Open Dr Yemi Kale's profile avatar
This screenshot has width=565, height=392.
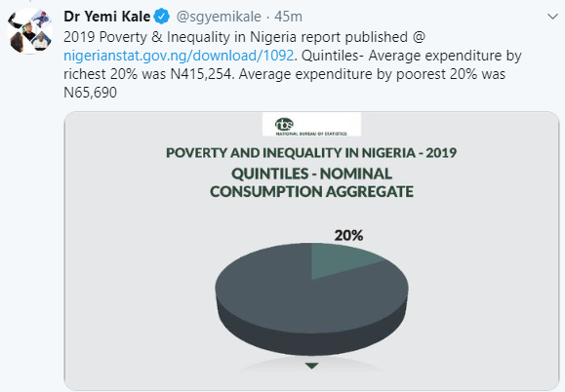[x=30, y=31]
